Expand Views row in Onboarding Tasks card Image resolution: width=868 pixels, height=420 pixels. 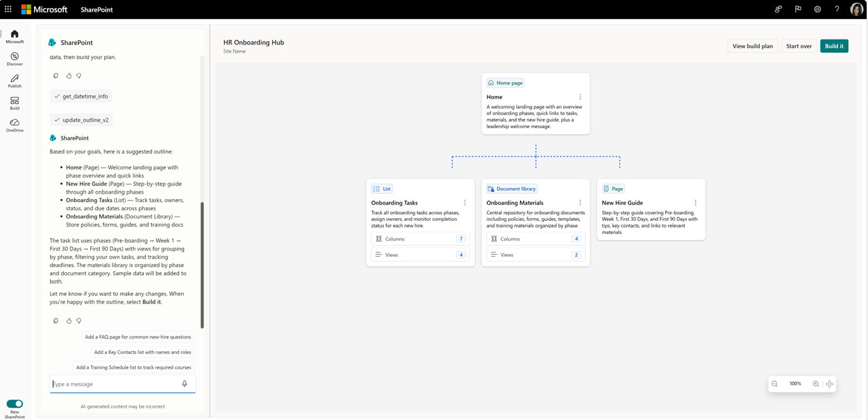click(x=420, y=255)
